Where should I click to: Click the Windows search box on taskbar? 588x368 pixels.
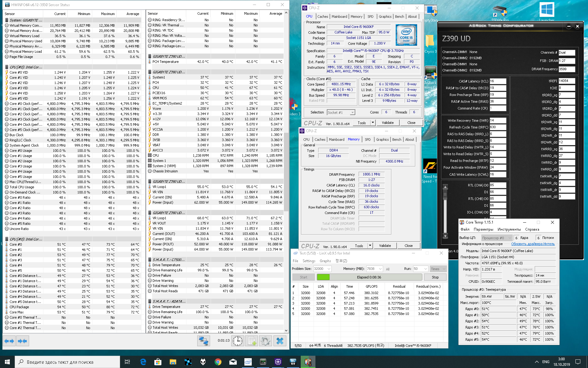coord(67,362)
